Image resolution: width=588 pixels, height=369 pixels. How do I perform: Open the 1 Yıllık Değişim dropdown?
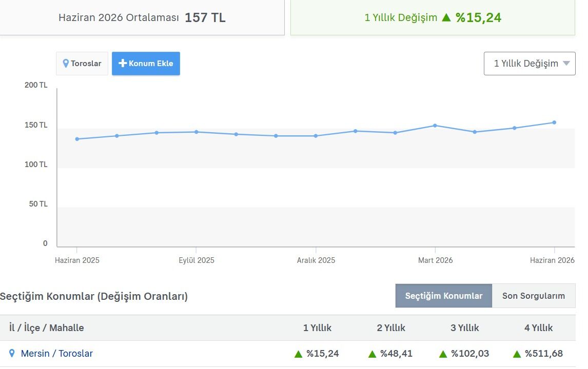tap(530, 64)
